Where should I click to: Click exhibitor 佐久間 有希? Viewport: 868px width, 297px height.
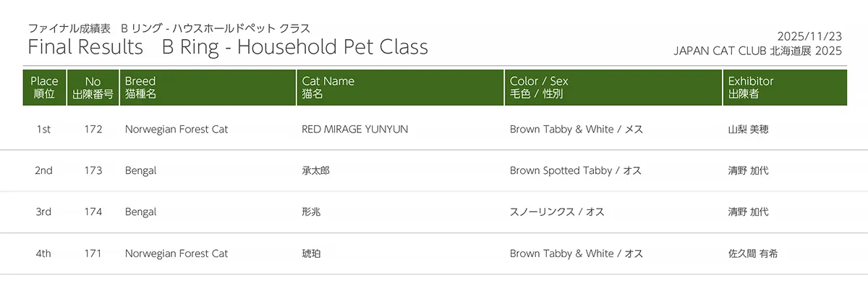pyautogui.click(x=753, y=254)
